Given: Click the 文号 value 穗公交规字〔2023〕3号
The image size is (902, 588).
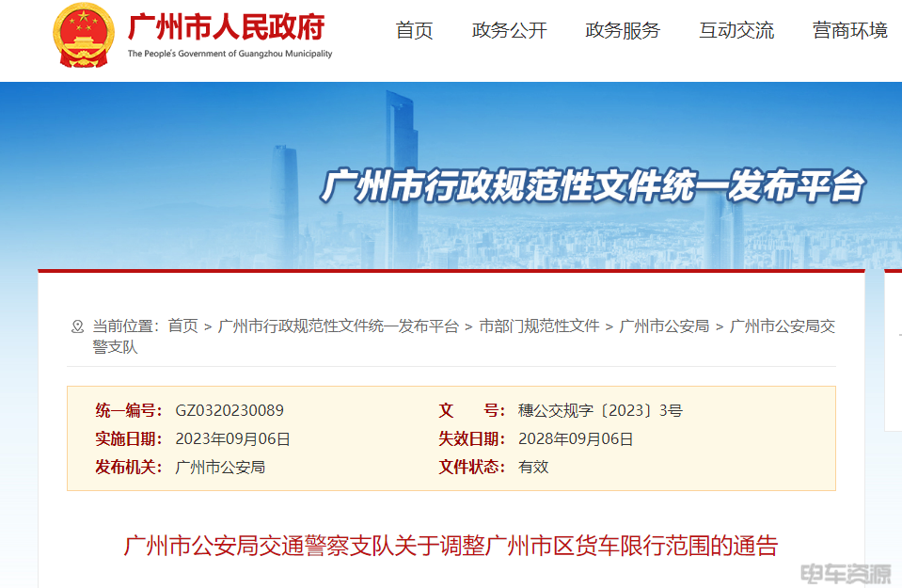Looking at the screenshot, I should (x=600, y=410).
